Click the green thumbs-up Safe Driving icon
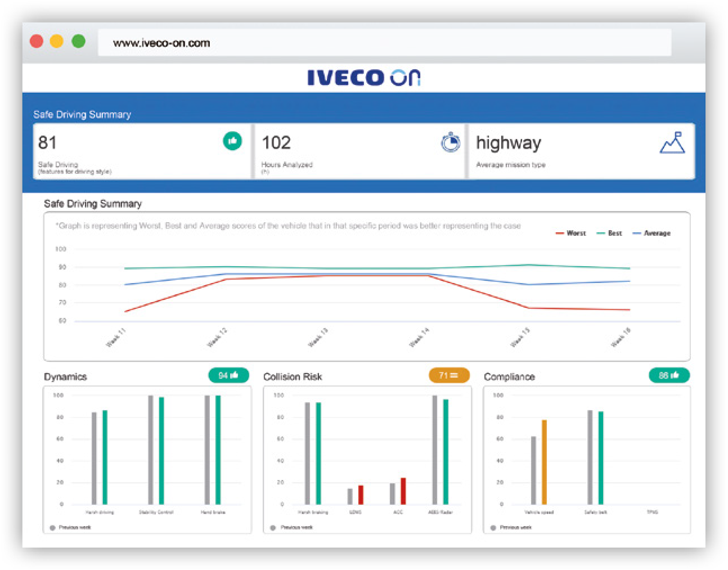The height and width of the screenshot is (570, 728). pyautogui.click(x=232, y=141)
